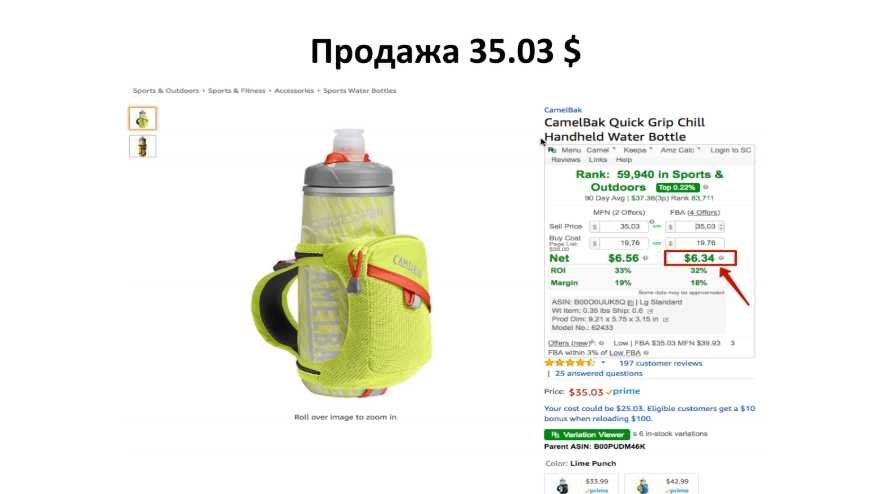The image size is (888, 494).
Task: Open the Camel dropdown menu
Action: coord(600,150)
